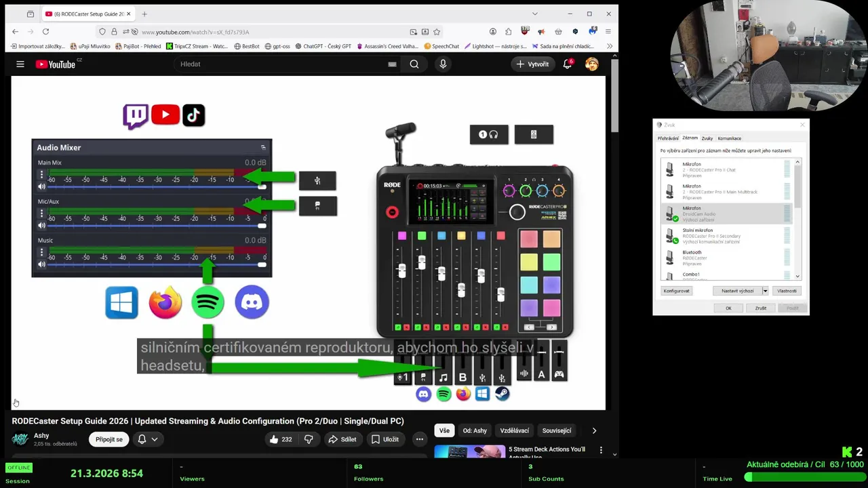This screenshot has height=488, width=868.
Task: Click the Vytvořit create button
Action: click(x=533, y=64)
